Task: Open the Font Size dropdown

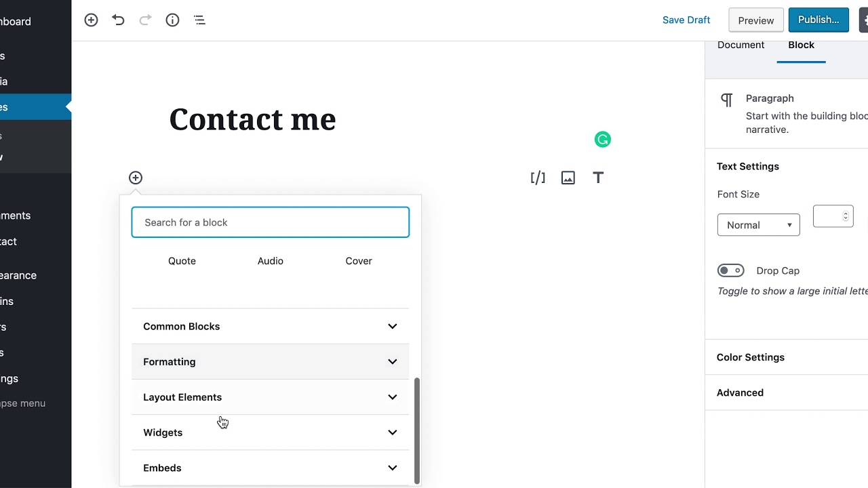Action: point(758,225)
